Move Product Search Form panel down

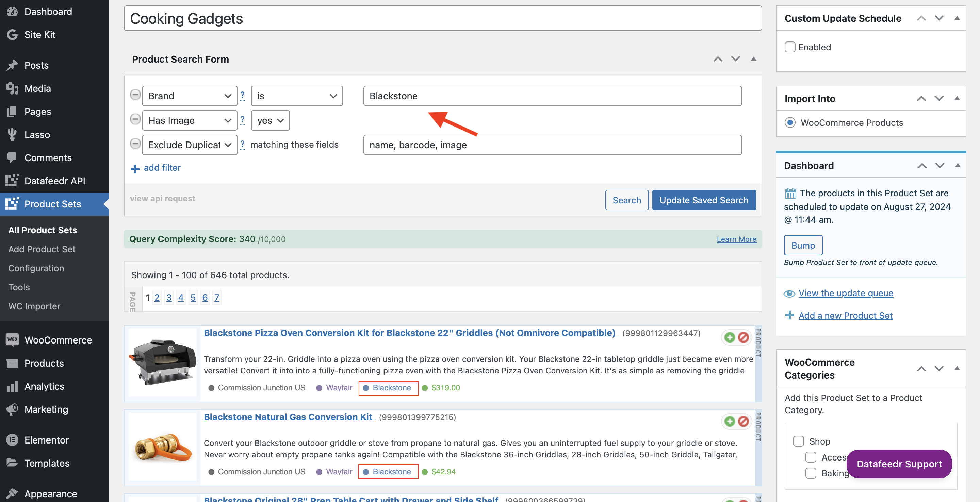pos(735,59)
